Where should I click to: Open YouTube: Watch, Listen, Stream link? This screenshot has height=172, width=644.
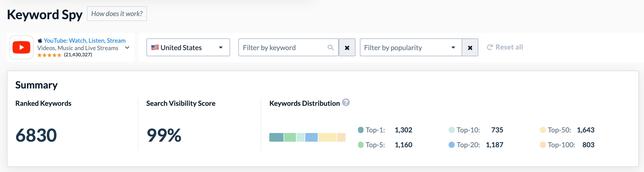pos(85,41)
